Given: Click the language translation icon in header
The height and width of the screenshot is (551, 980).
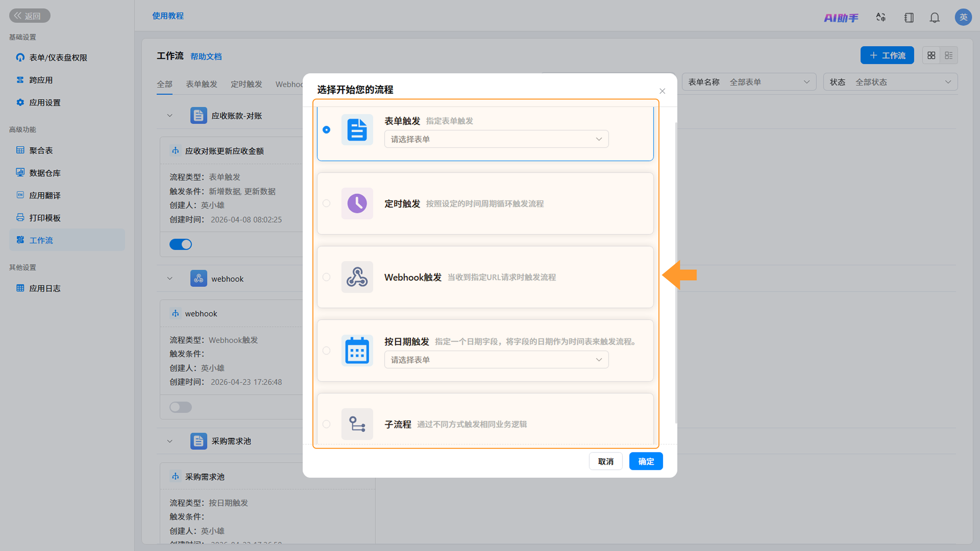Looking at the screenshot, I should [x=881, y=17].
